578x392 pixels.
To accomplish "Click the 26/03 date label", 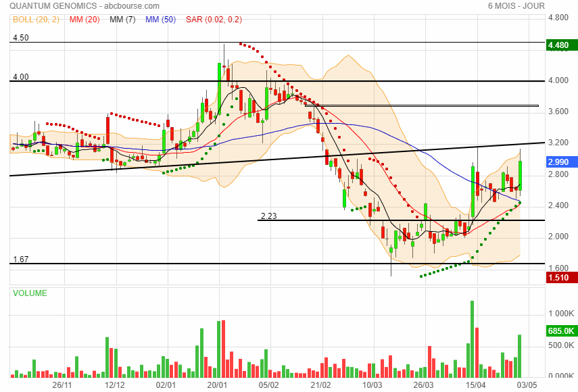I will [x=424, y=385].
